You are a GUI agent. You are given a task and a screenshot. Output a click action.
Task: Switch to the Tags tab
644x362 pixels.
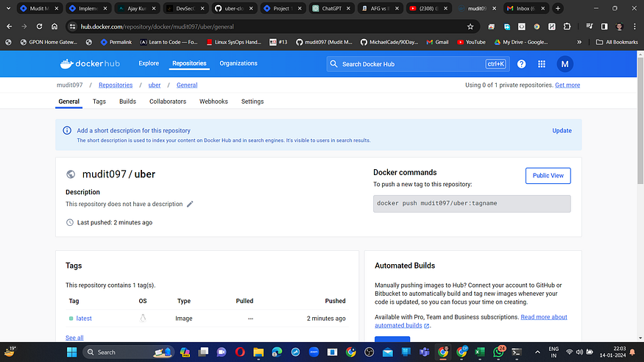99,102
